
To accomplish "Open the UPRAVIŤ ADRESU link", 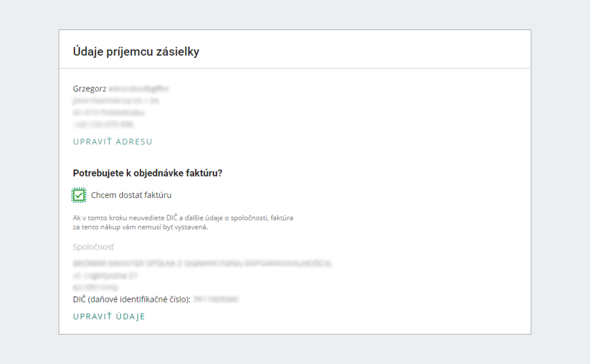I will pyautogui.click(x=113, y=142).
